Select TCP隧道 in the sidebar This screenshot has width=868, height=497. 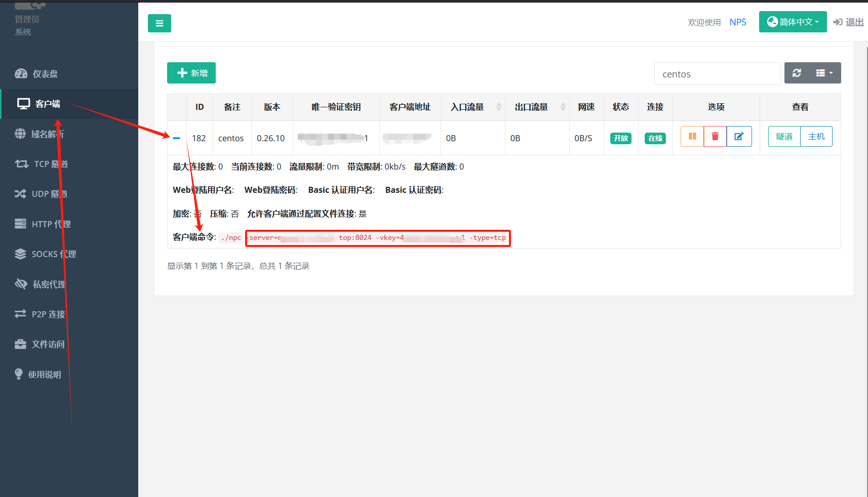(49, 163)
